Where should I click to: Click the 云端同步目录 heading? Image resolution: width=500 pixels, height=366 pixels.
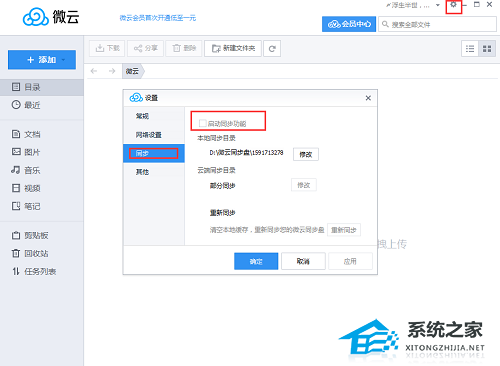[216, 170]
